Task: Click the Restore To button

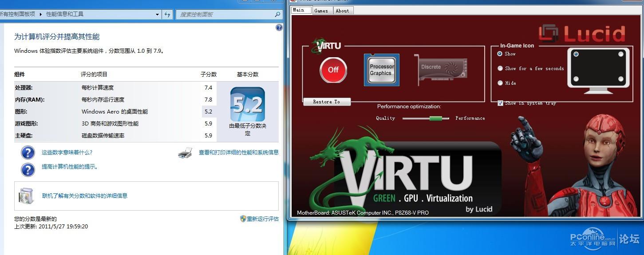Action: coord(327,102)
